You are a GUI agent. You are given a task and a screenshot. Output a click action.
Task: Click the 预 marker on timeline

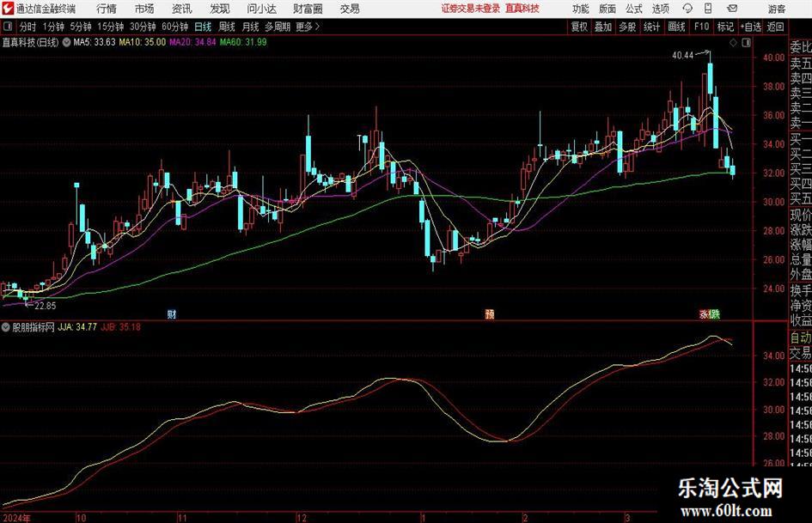[490, 314]
